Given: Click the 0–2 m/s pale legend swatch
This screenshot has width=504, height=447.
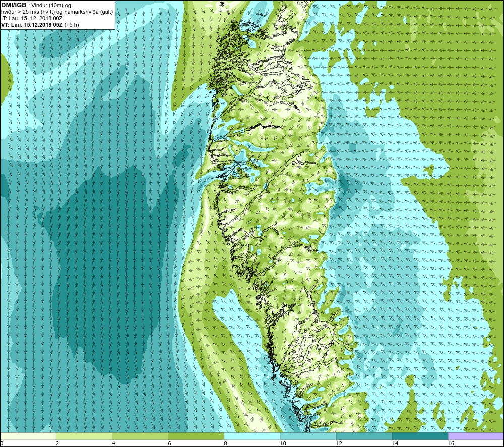Looking at the screenshot, I should 28,436.
